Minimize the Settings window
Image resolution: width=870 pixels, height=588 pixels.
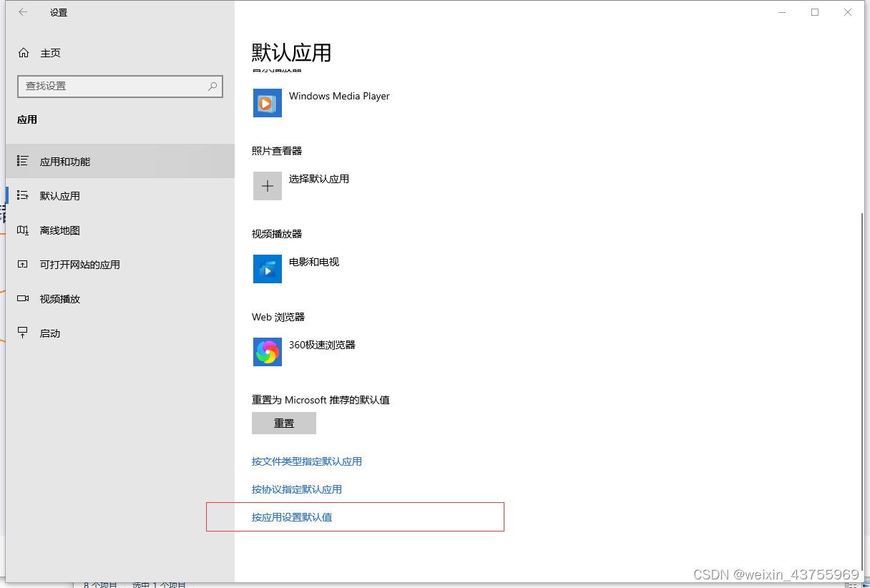pos(782,12)
